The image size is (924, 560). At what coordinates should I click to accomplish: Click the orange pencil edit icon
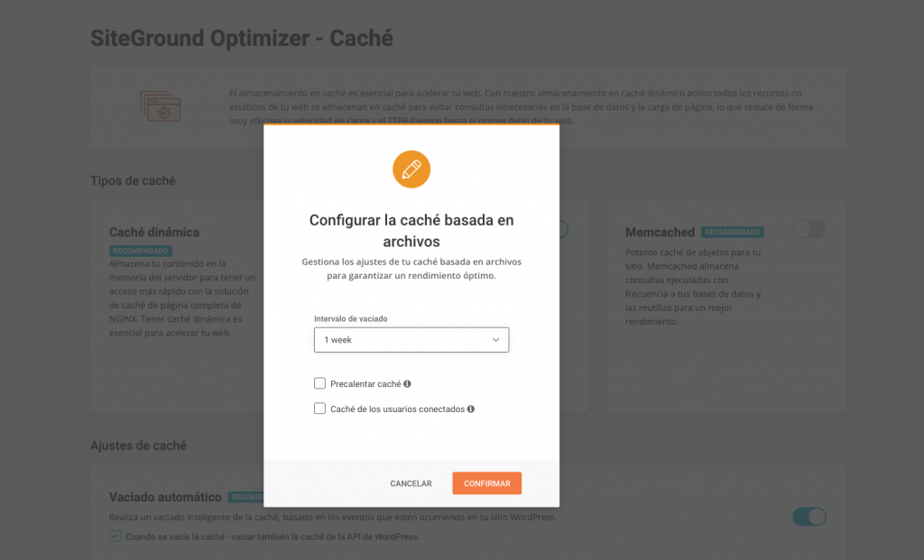[x=411, y=170]
